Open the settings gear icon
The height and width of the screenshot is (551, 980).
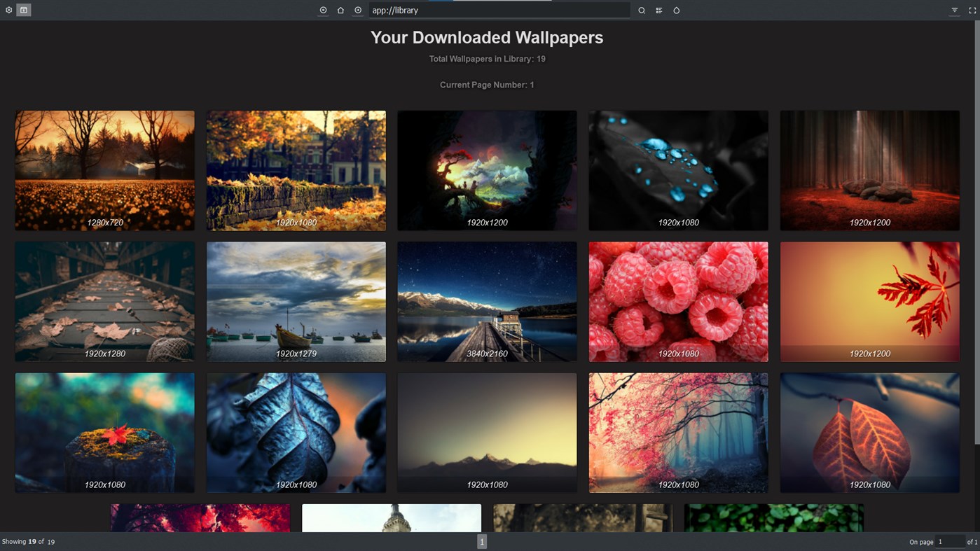9,10
